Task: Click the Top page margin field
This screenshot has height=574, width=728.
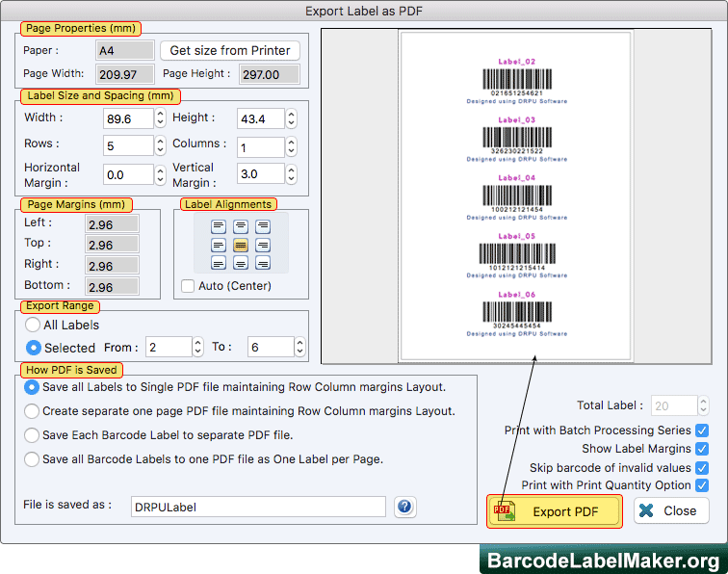Action: click(x=112, y=245)
